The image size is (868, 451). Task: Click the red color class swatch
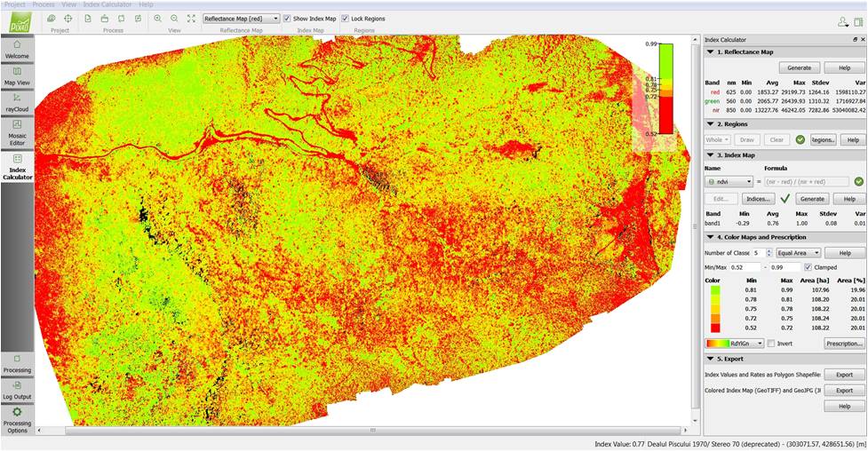coord(713,328)
